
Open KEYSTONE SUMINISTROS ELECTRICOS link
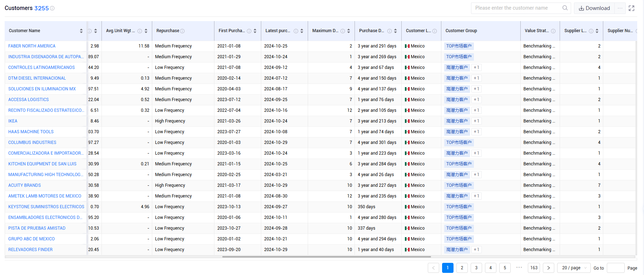46,207
